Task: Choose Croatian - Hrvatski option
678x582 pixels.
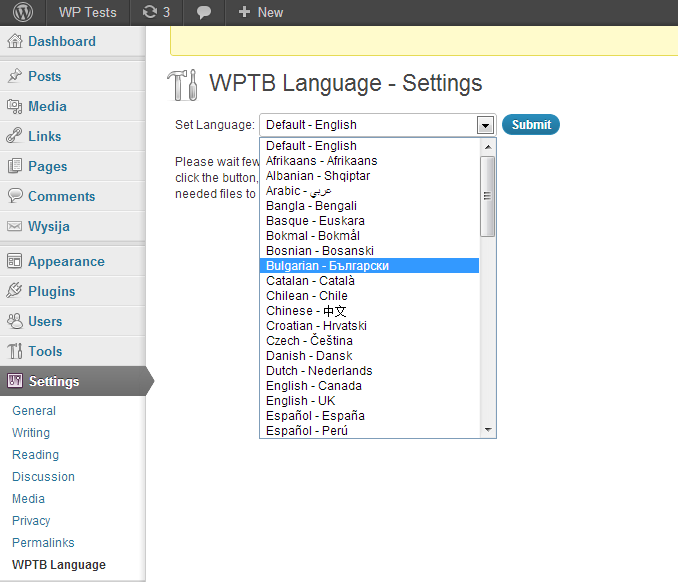Action: tap(369, 326)
